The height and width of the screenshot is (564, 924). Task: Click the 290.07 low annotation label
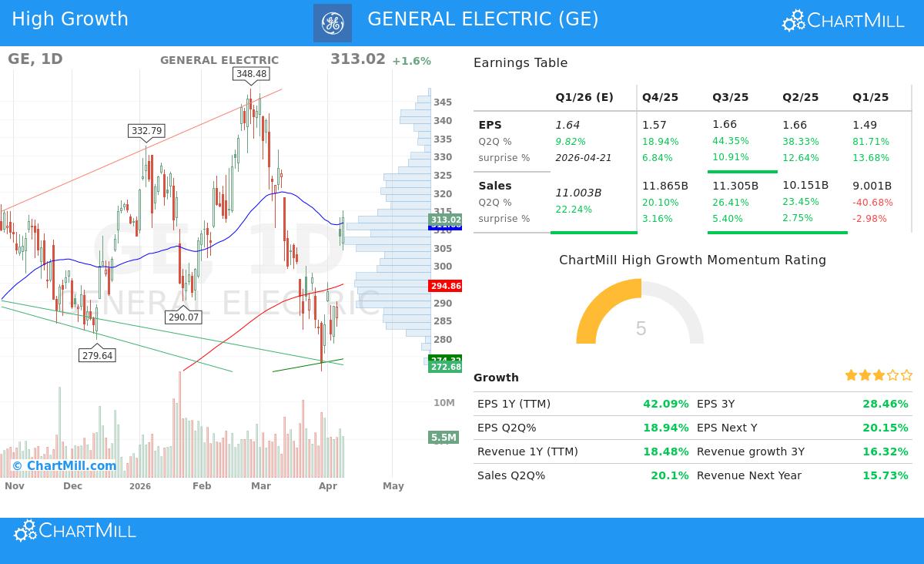point(184,317)
